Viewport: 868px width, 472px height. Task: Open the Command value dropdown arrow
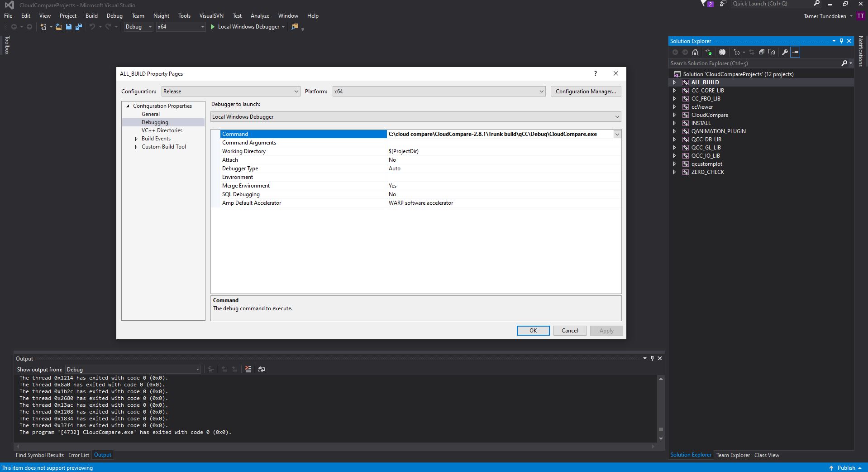click(617, 134)
